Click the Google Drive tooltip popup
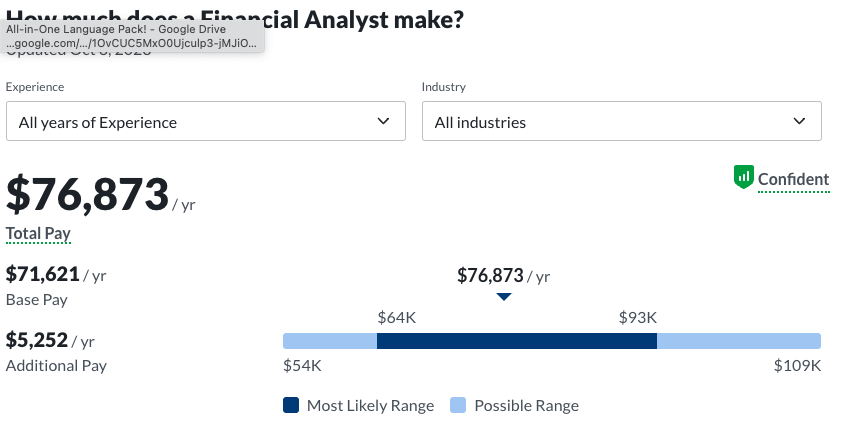This screenshot has height=428, width=845. [131, 37]
